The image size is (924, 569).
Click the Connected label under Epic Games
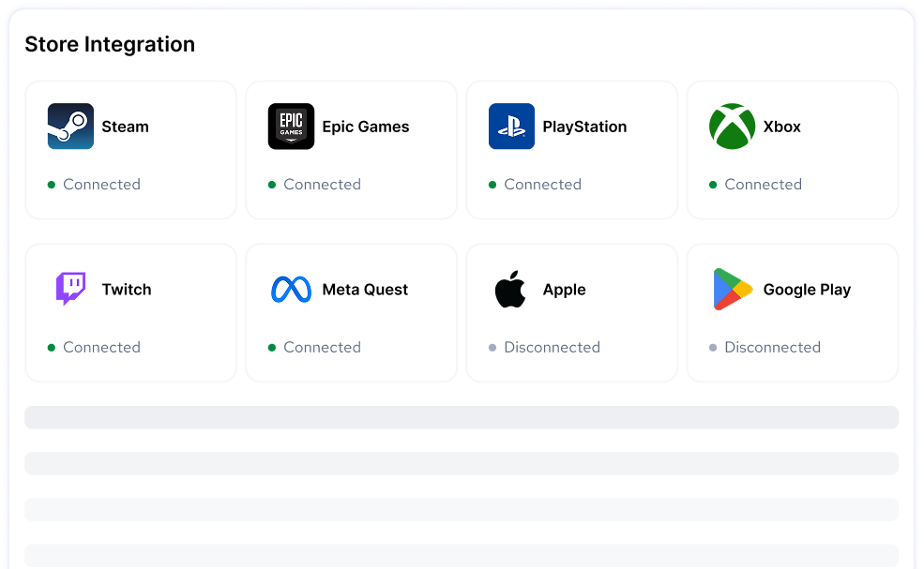[322, 184]
